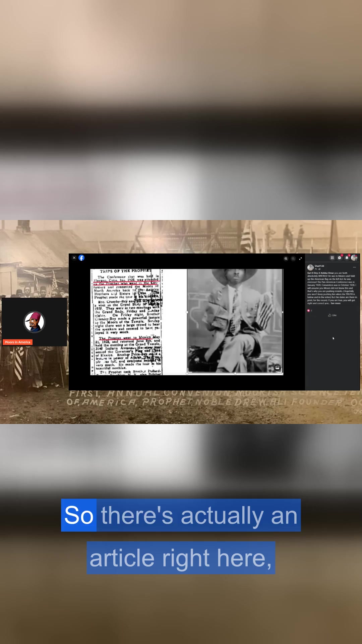Open post options three-dot menu
The image size is (362, 644).
tap(354, 267)
